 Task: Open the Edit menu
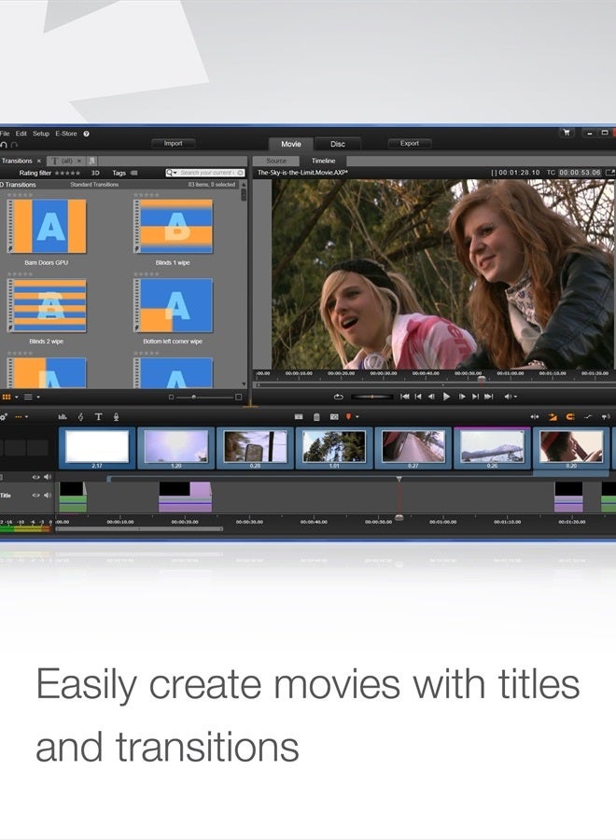point(21,133)
